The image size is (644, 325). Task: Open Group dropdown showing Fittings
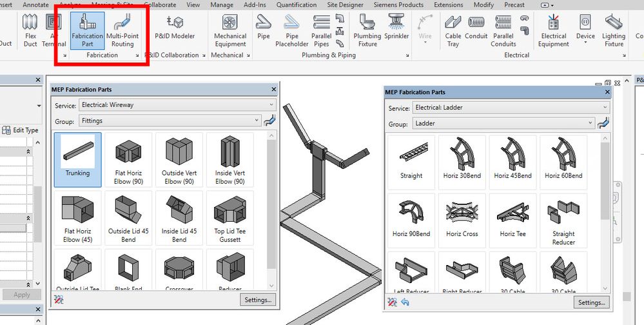coord(170,121)
